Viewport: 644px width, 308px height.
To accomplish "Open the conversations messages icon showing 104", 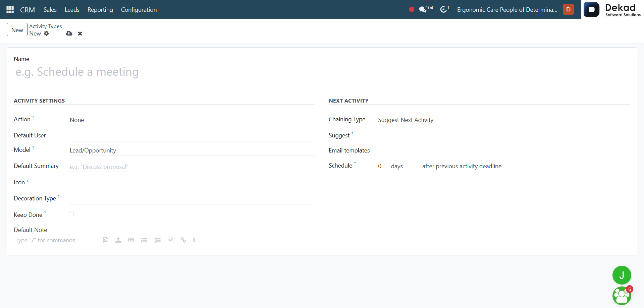I will click(426, 9).
